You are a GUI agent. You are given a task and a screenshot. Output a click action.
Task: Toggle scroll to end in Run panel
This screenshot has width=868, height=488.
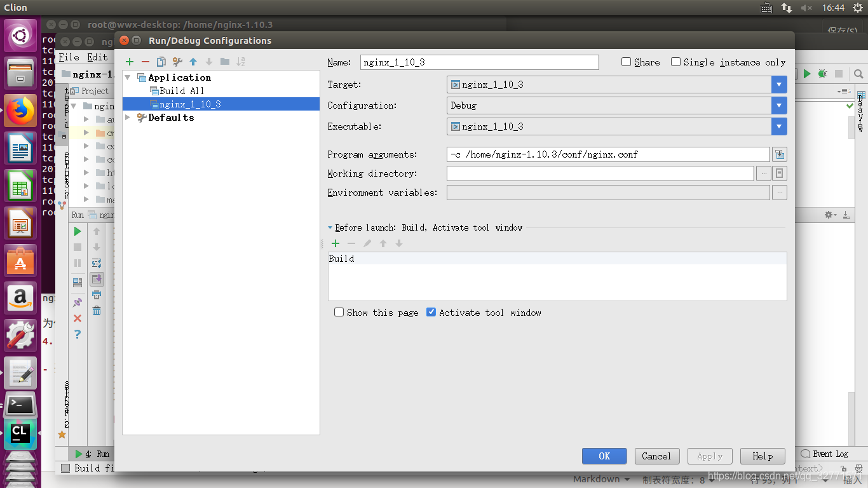97,279
